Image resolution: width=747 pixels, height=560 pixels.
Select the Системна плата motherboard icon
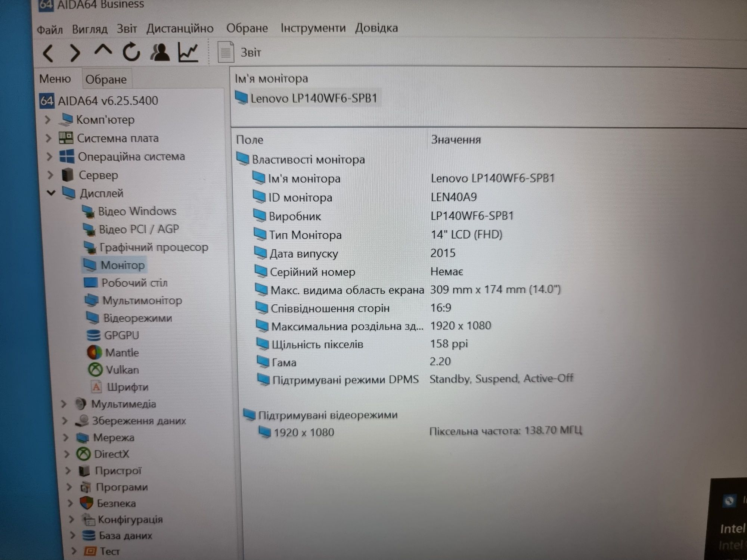pos(66,138)
